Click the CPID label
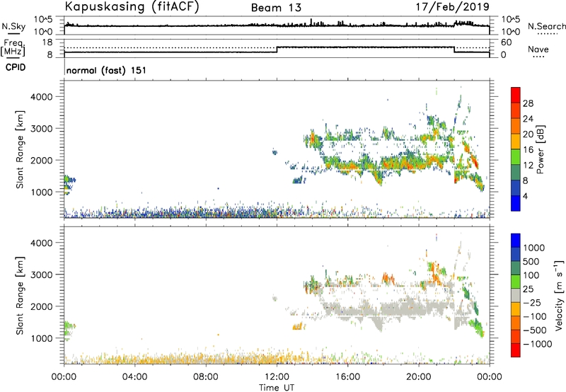 coord(16,67)
